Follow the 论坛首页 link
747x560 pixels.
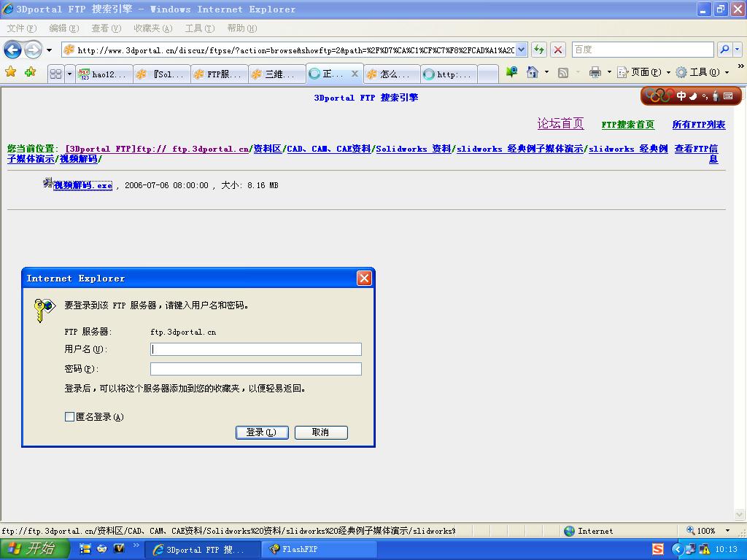click(560, 124)
